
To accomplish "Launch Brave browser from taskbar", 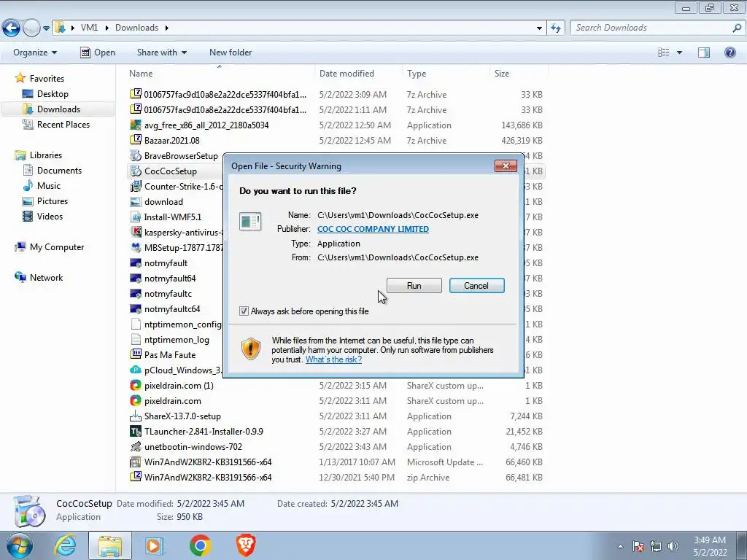I will (x=246, y=545).
